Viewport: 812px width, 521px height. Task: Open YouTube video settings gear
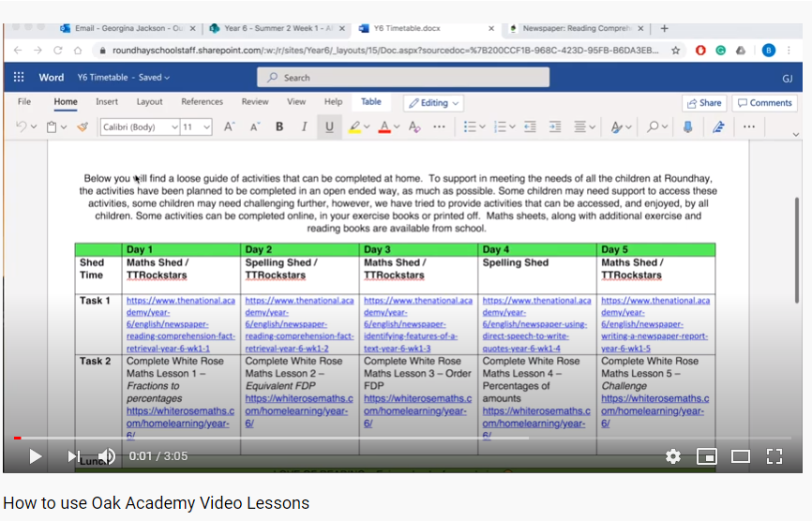click(x=672, y=456)
